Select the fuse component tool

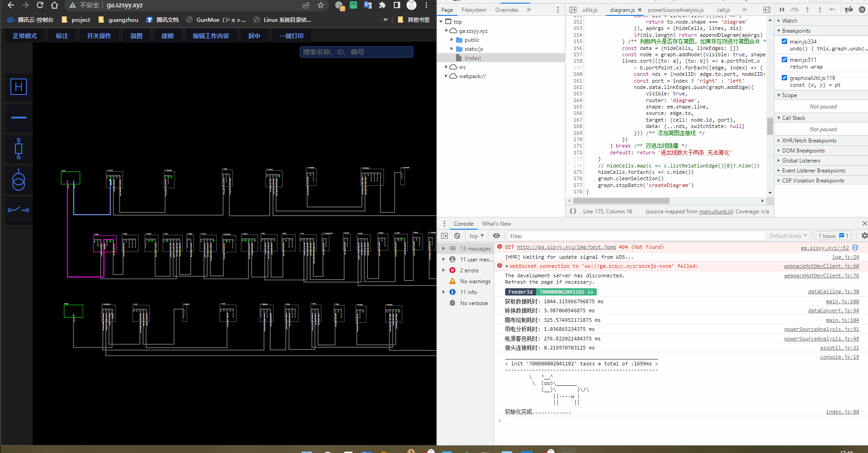19,148
